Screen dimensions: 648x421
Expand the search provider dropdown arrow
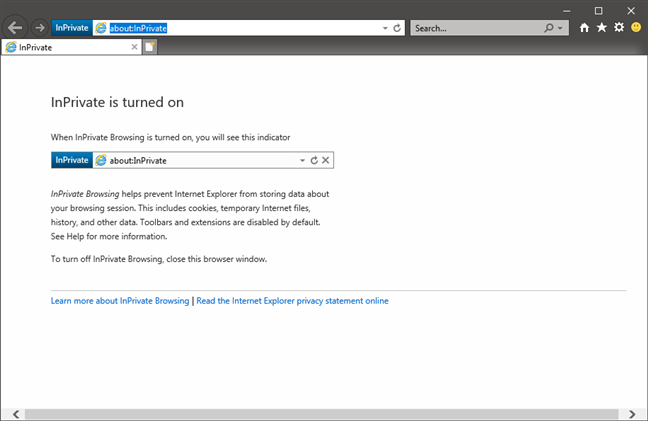point(560,28)
